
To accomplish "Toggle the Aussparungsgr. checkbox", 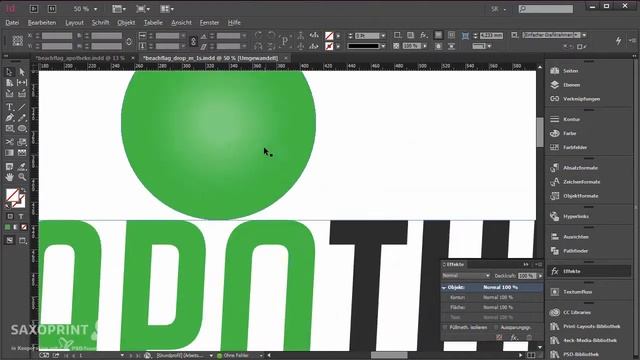I will pos(496,327).
